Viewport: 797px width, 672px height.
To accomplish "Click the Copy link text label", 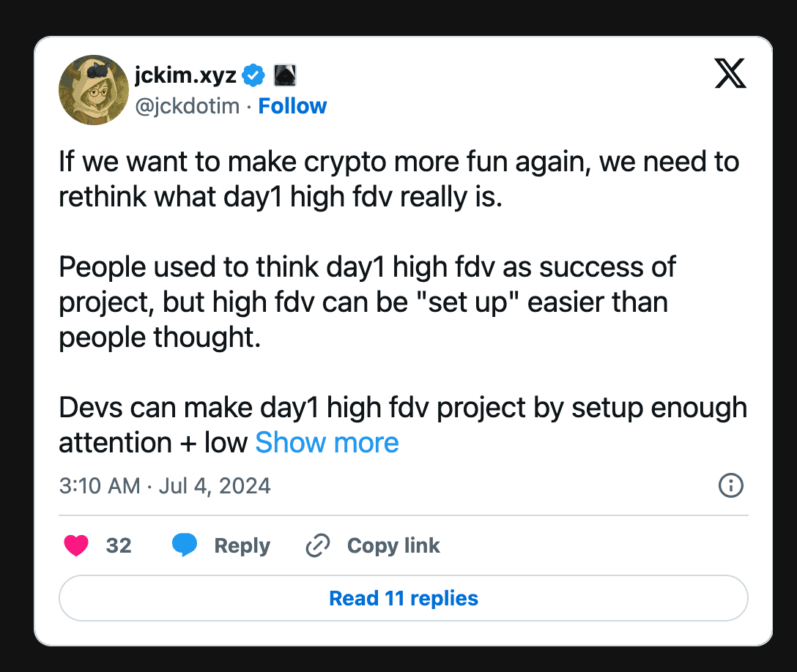I will tap(393, 545).
